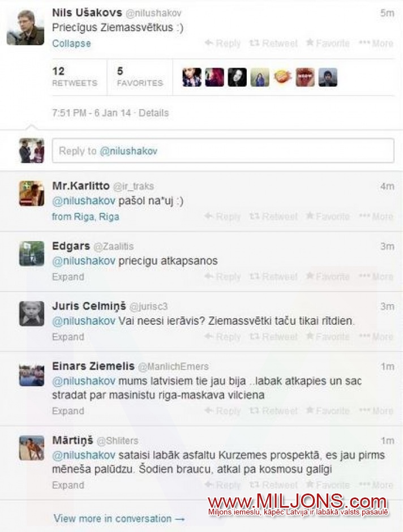The image size is (403, 532).
Task: Retweet Edgars' reply
Action: point(273,277)
